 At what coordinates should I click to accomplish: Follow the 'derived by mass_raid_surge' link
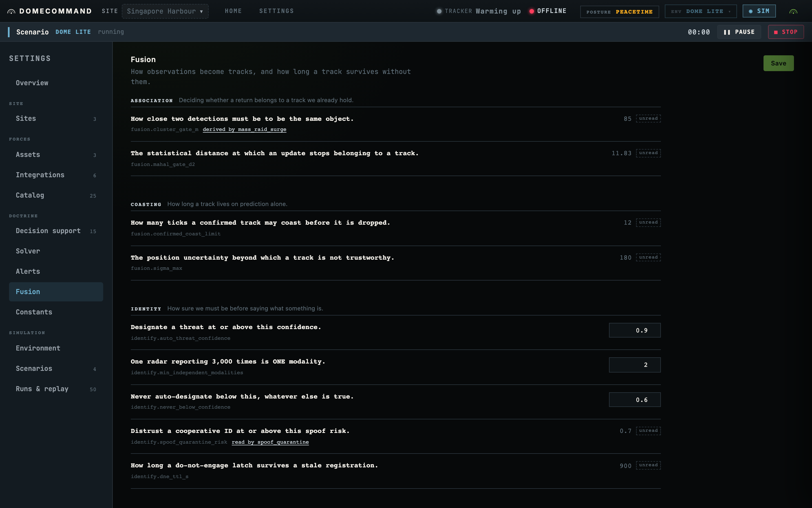[x=244, y=129]
